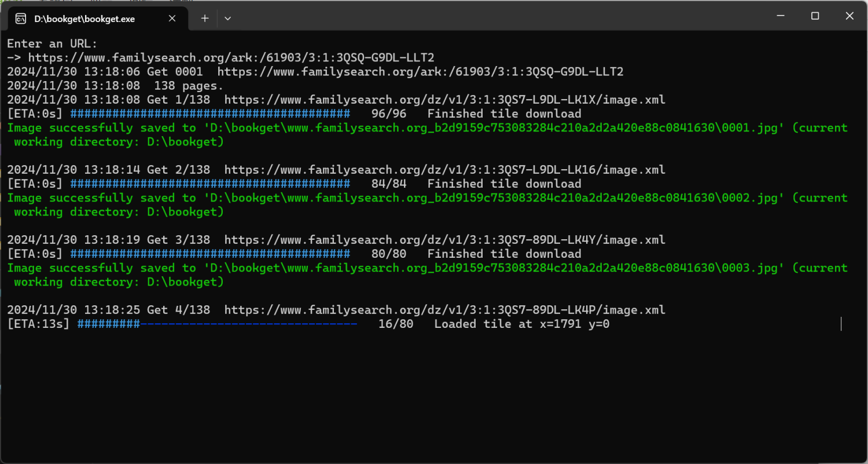
Task: Click the in-progress 16/80 download bar
Action: point(217,324)
